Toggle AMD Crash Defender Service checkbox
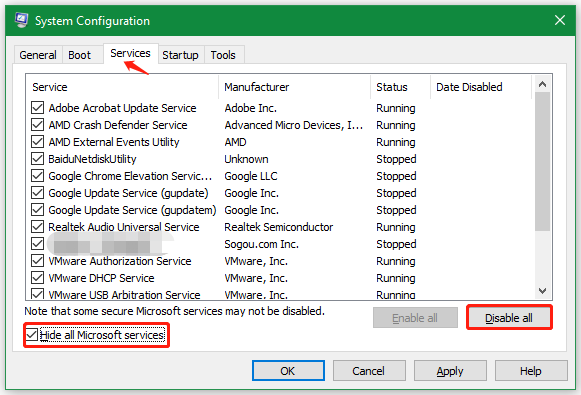 [37, 125]
